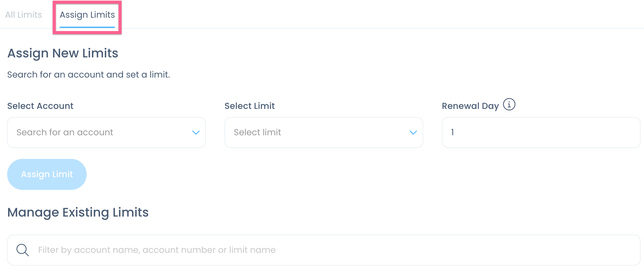Screen dimensions: 644x278
Task: Show the Renewal Day info tooltip icon
Action: click(509, 105)
